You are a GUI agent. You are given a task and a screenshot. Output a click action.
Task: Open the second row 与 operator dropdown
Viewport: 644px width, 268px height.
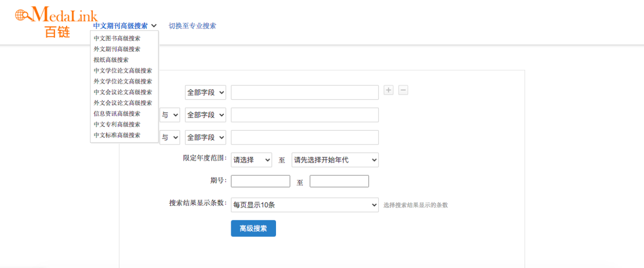click(x=170, y=115)
